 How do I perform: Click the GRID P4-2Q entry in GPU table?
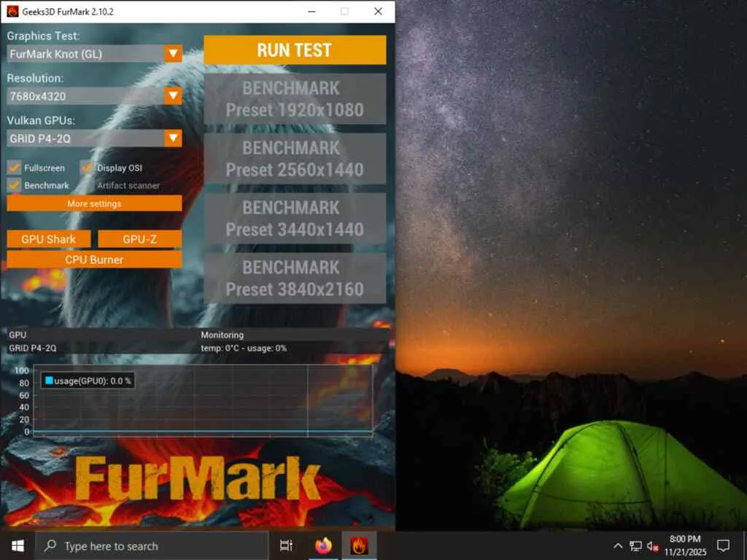coord(32,348)
